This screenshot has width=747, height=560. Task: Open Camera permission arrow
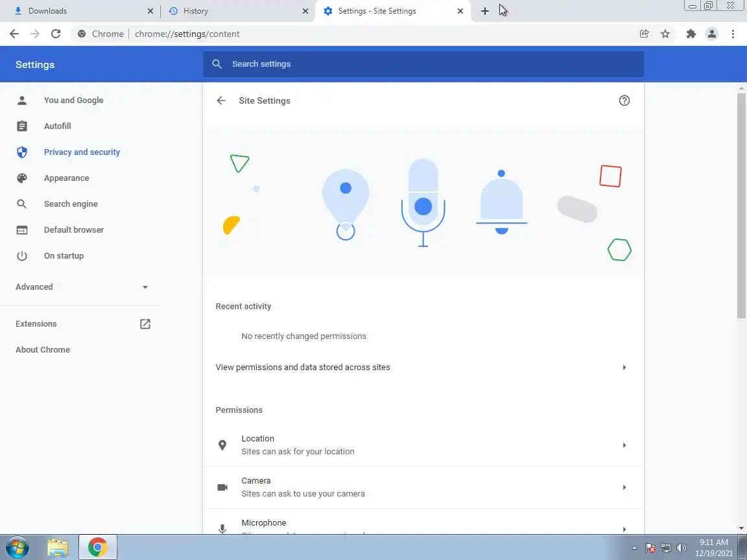click(624, 487)
